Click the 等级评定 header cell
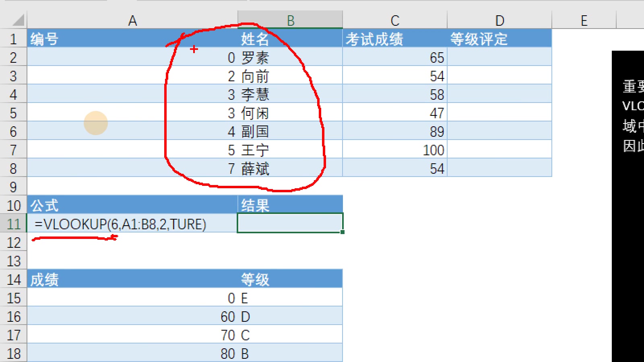 pyautogui.click(x=500, y=39)
